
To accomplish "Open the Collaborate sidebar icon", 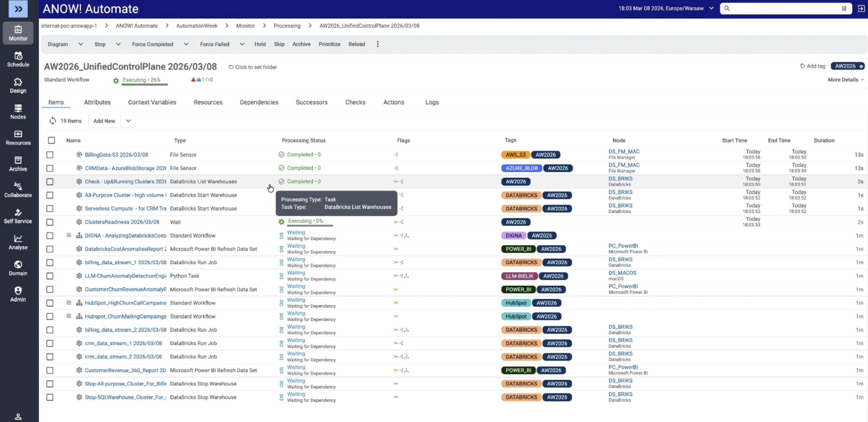I will (x=18, y=190).
